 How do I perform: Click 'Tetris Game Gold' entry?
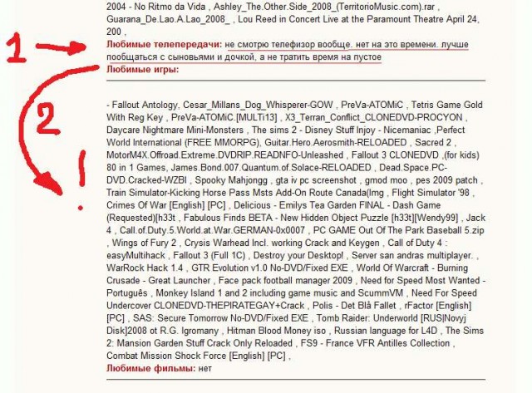(447, 105)
